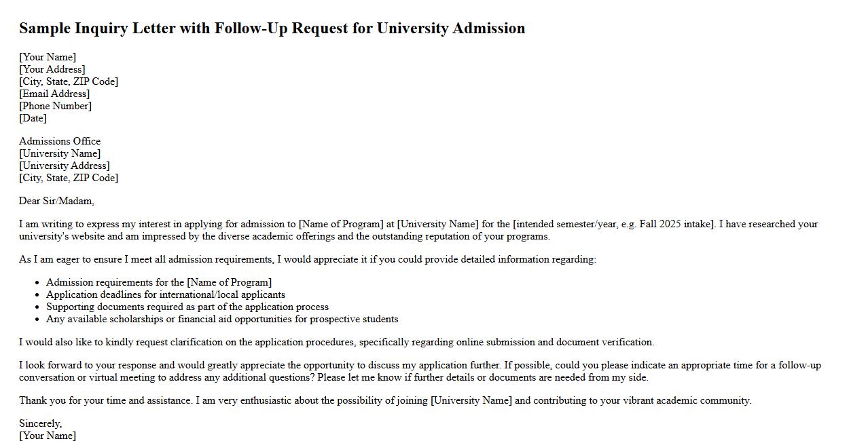868x441 pixels.
Task: Click the 'Thank you for your time' paragraph
Action: coord(384,400)
